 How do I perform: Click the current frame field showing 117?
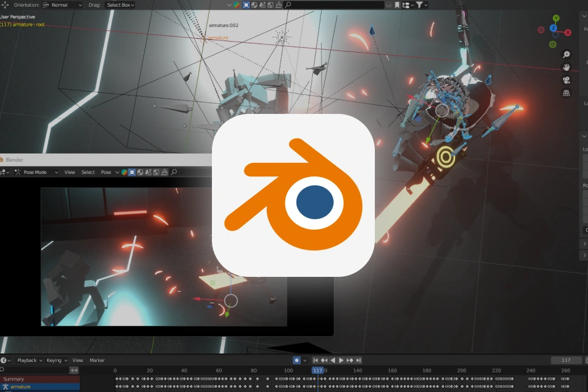[566, 360]
